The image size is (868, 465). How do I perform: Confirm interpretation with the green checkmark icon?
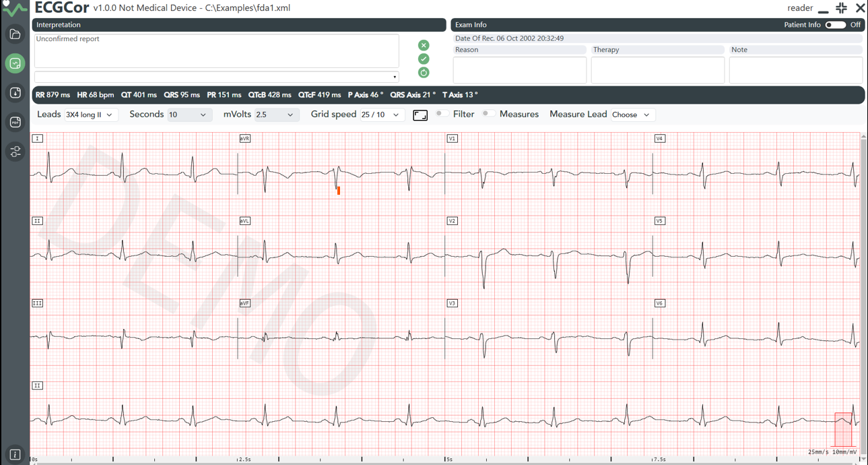pos(424,59)
